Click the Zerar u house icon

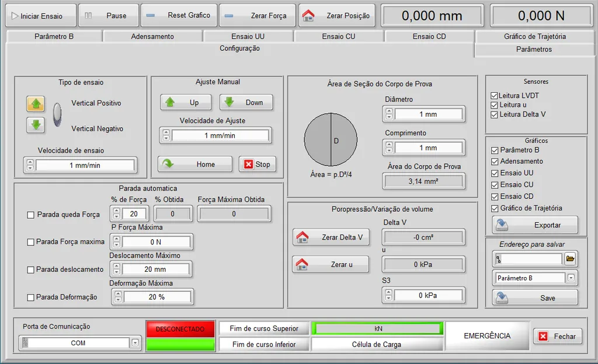pyautogui.click(x=302, y=264)
